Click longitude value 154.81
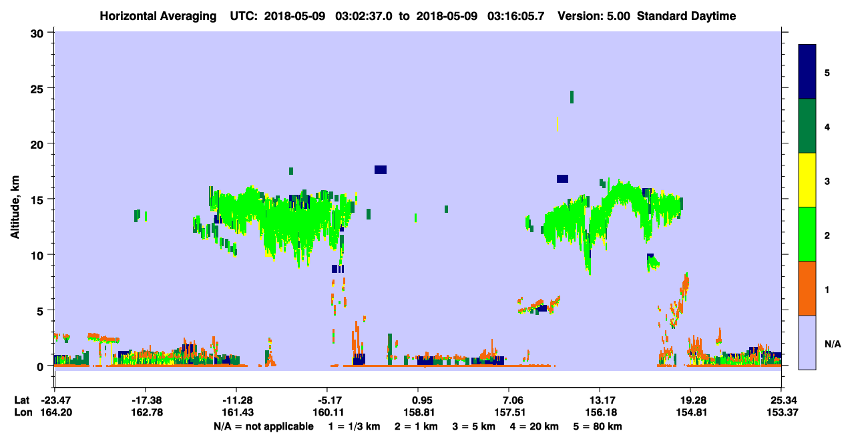The image size is (868, 445). 690,412
